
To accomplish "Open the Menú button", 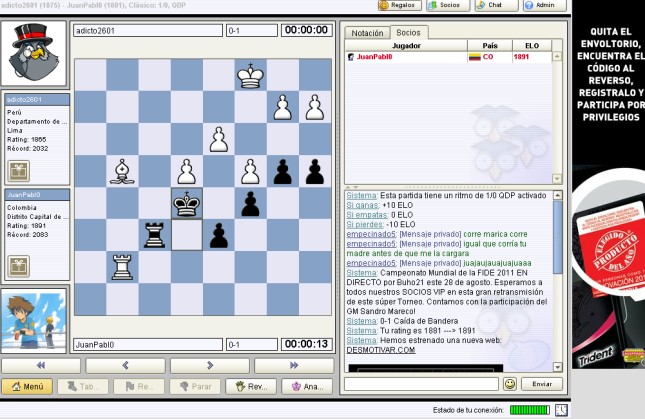I will (x=26, y=386).
